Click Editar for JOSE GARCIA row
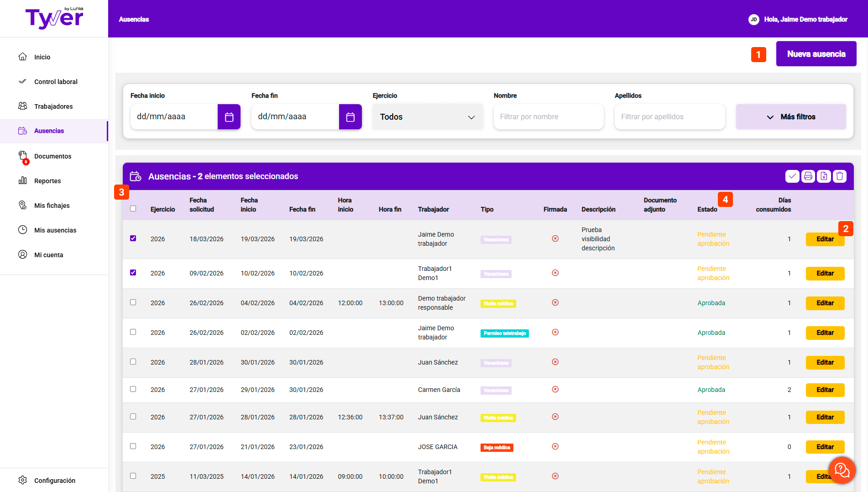Viewport: 868px width, 492px height. [x=825, y=447]
